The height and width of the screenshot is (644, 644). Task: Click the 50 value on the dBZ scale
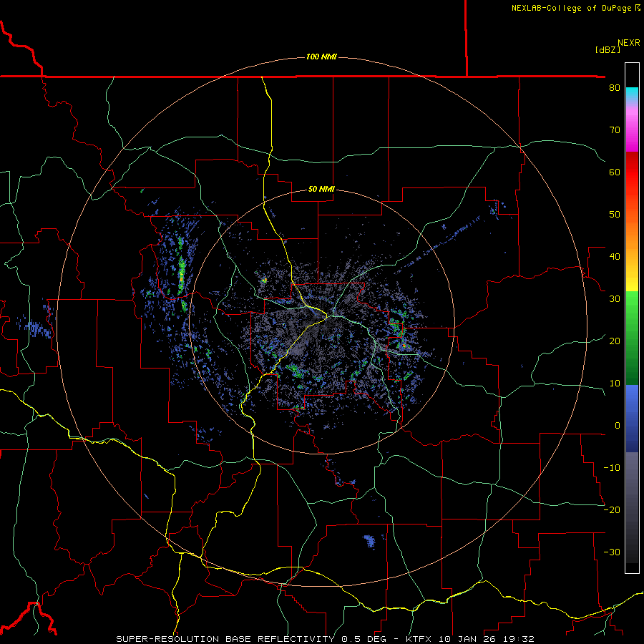coord(615,215)
